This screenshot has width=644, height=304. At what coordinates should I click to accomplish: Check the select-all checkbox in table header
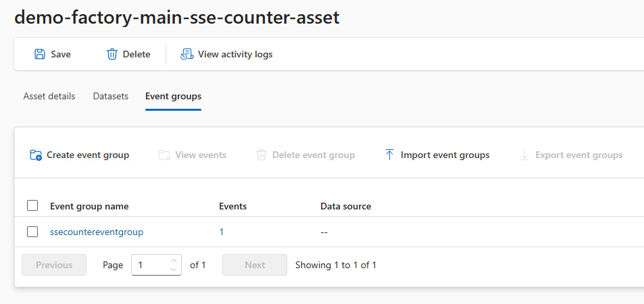[x=32, y=206]
